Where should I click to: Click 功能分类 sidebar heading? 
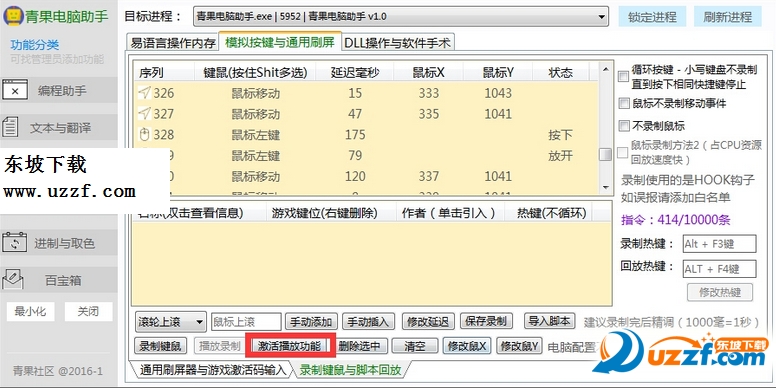pos(35,45)
